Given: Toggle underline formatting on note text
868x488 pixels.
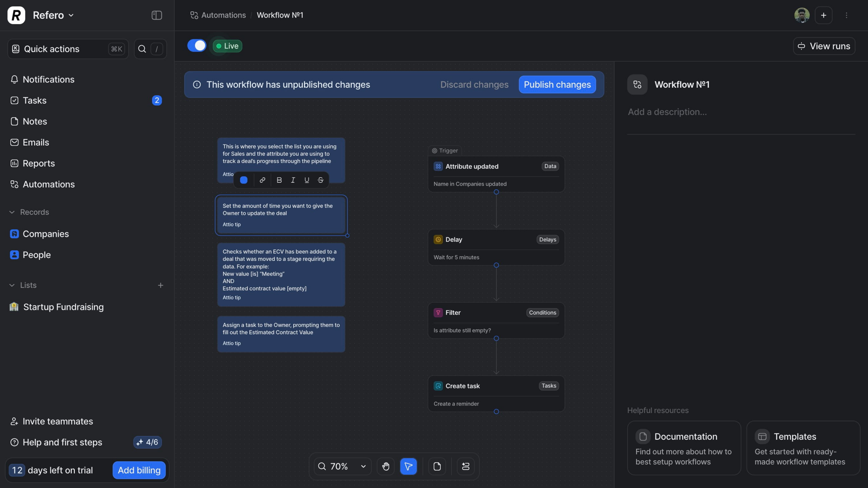Looking at the screenshot, I should 307,180.
